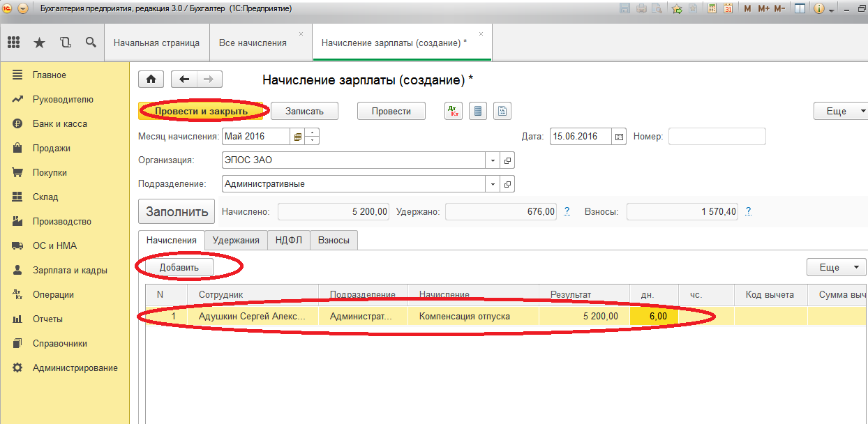Image resolution: width=868 pixels, height=424 pixels.
Task: Select the Компенсация отпуска row cell
Action: (x=474, y=316)
